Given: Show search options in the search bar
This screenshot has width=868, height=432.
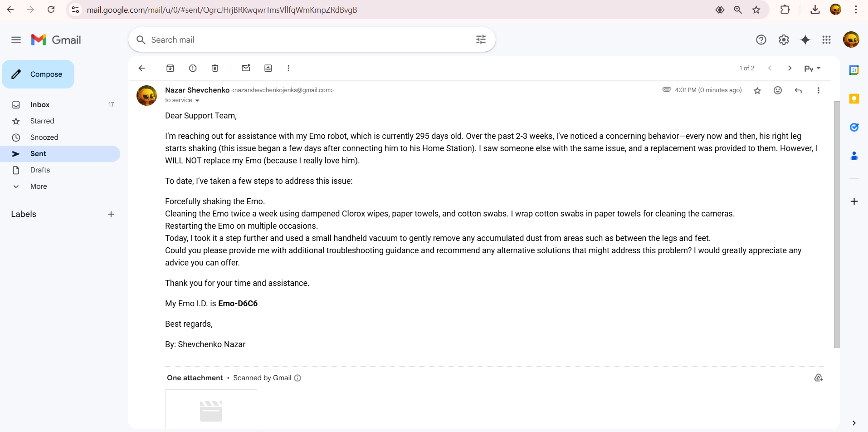Looking at the screenshot, I should click(481, 39).
